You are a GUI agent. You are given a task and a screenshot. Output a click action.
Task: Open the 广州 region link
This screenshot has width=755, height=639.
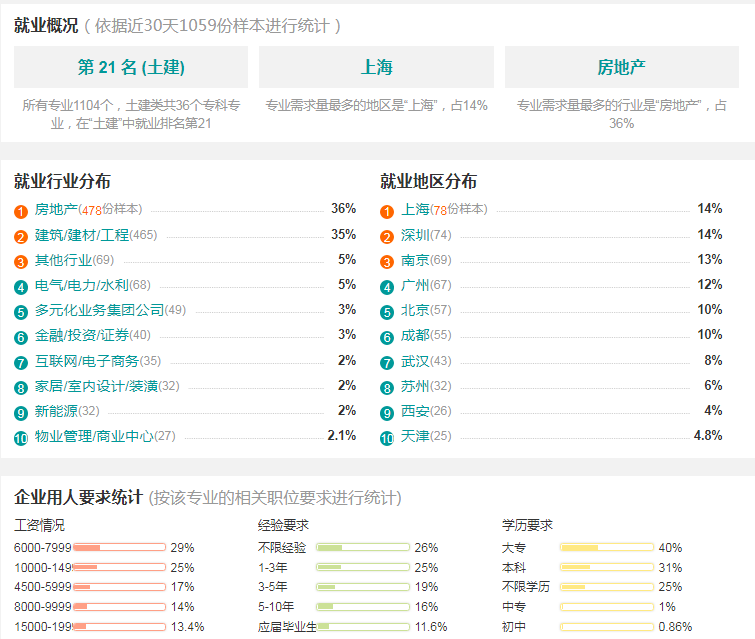(x=415, y=285)
